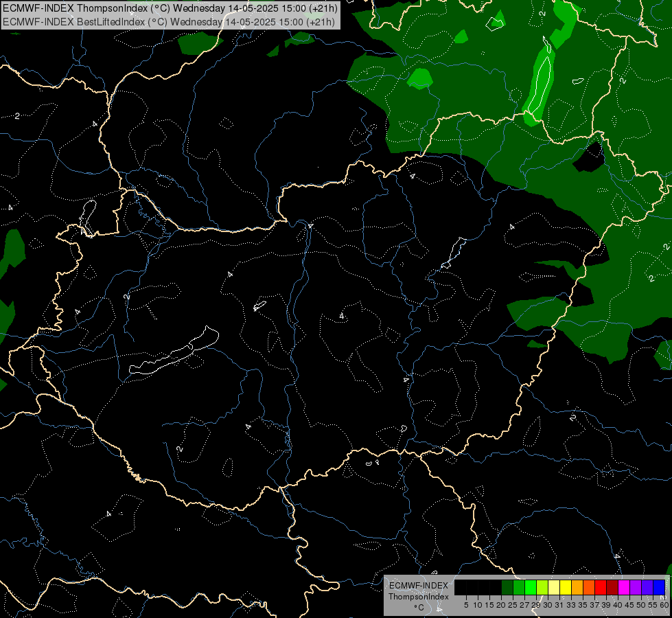
Task: Click the legend tick label 50
Action: 640,605
